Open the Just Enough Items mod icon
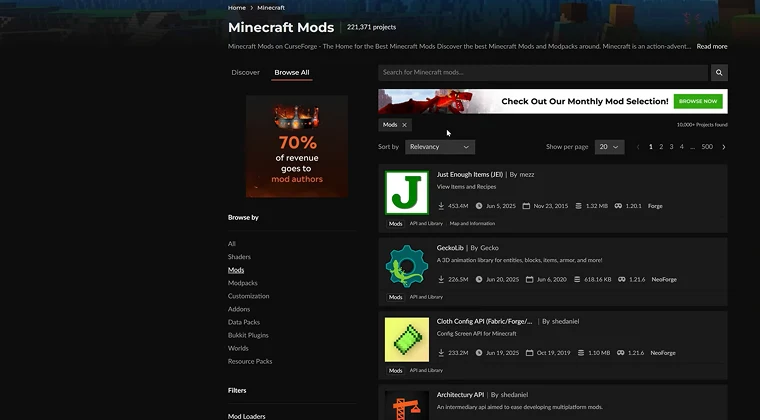Viewport: 760px width, 420px height. tap(407, 193)
